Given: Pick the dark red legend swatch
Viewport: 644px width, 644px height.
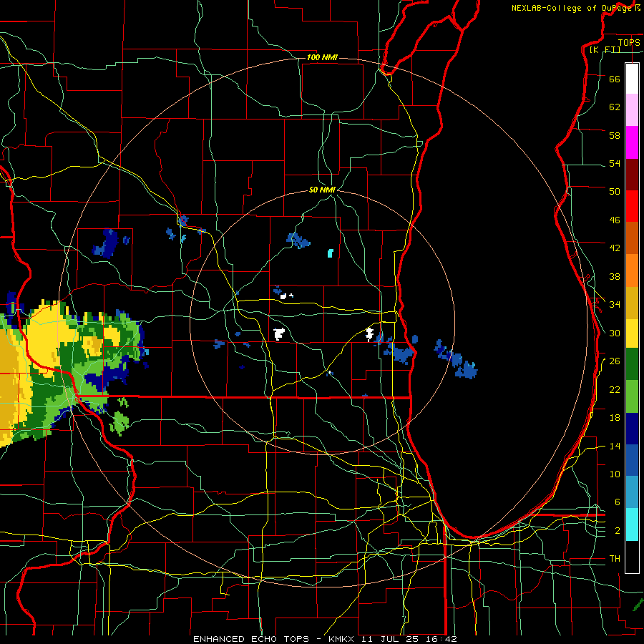Looking at the screenshot, I should coord(632,175).
